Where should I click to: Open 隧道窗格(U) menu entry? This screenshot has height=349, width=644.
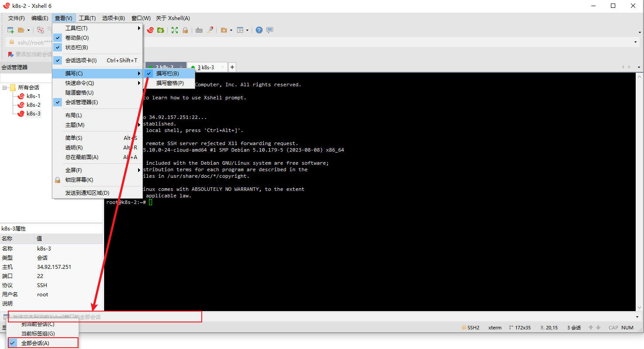[x=97, y=93]
